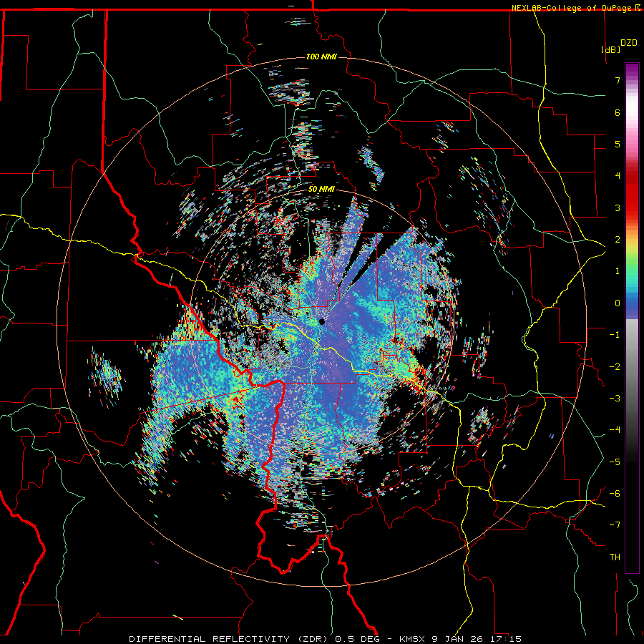Click the Differential Reflectivity KMSX caption
Screen dimensions: 644x644
(x=326, y=639)
